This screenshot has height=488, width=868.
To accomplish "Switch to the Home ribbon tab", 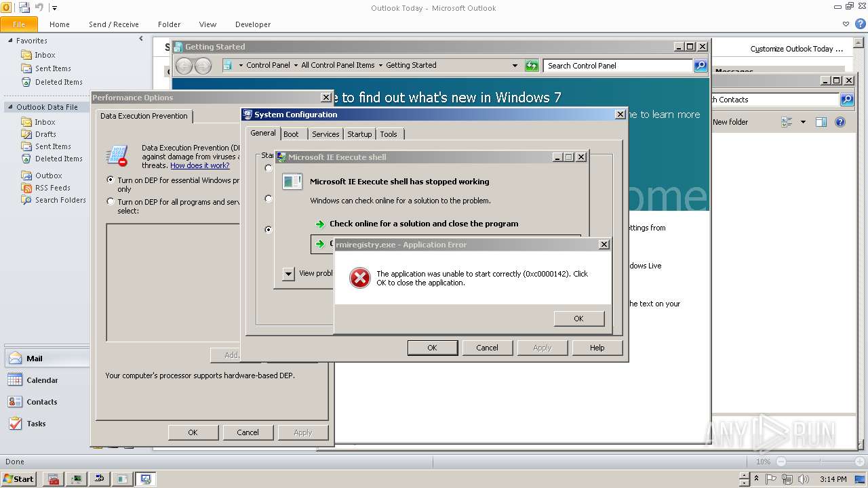I will tap(60, 24).
